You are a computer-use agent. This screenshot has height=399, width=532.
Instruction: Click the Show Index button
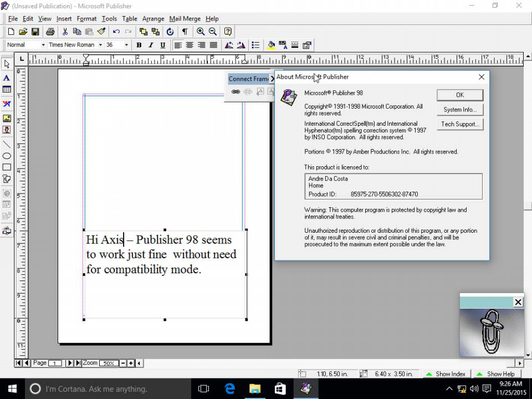pos(447,374)
